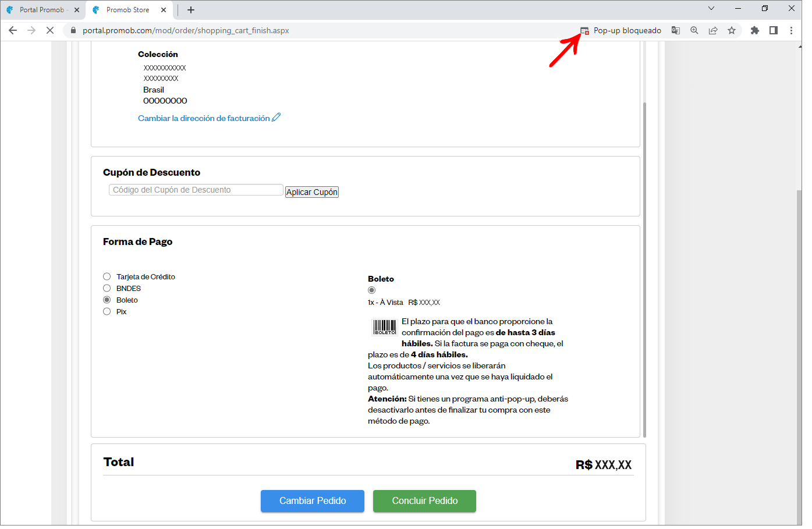Click the Colección heading
The image size is (812, 529).
pos(158,54)
